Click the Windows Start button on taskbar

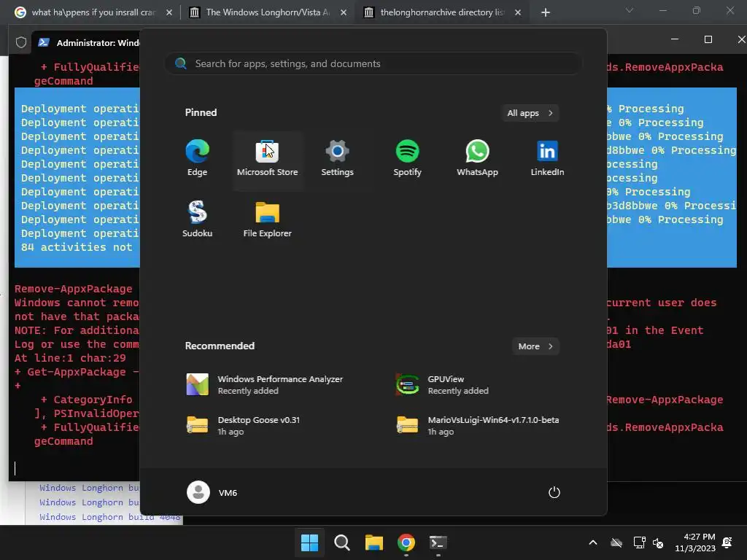309,542
